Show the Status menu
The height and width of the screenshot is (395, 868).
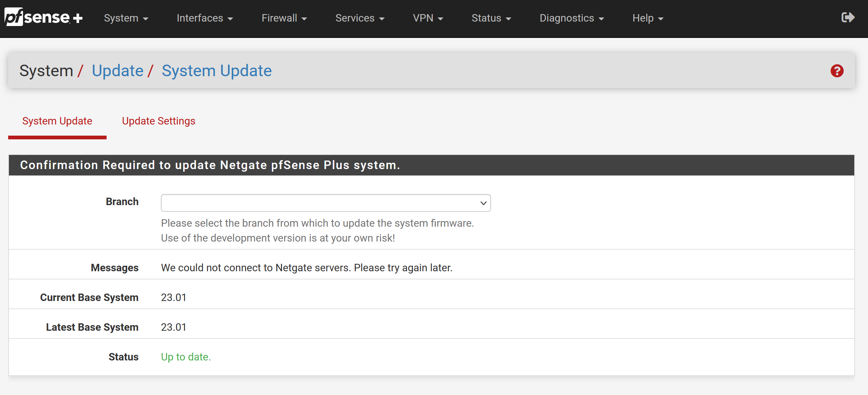pos(491,18)
